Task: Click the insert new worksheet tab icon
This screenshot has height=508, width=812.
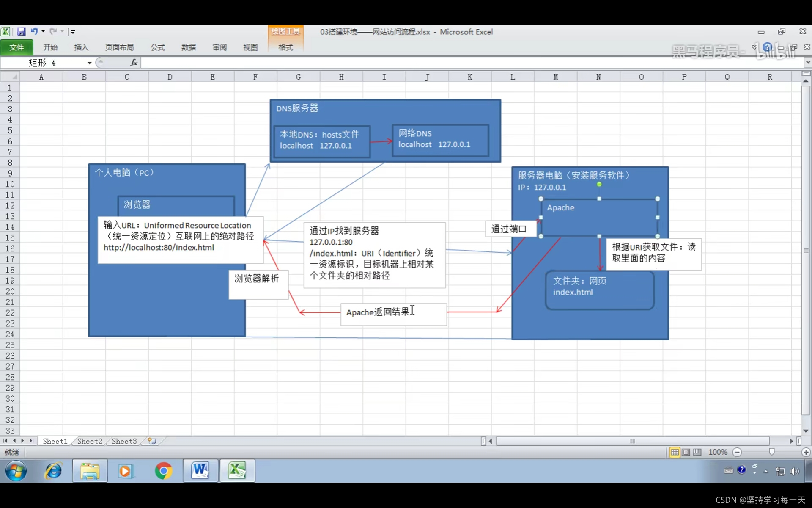Action: coord(152,441)
